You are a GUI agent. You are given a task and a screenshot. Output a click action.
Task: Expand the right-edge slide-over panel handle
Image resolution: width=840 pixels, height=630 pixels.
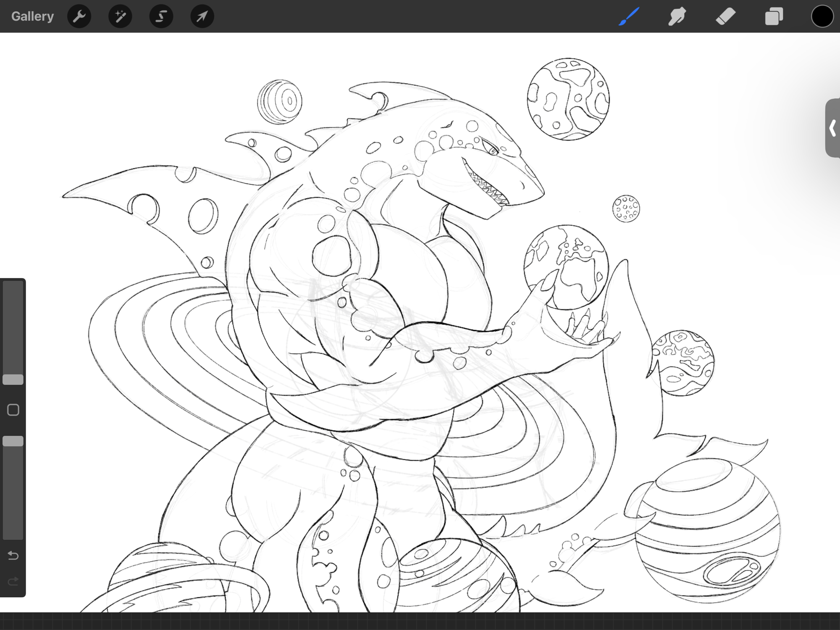(832, 128)
